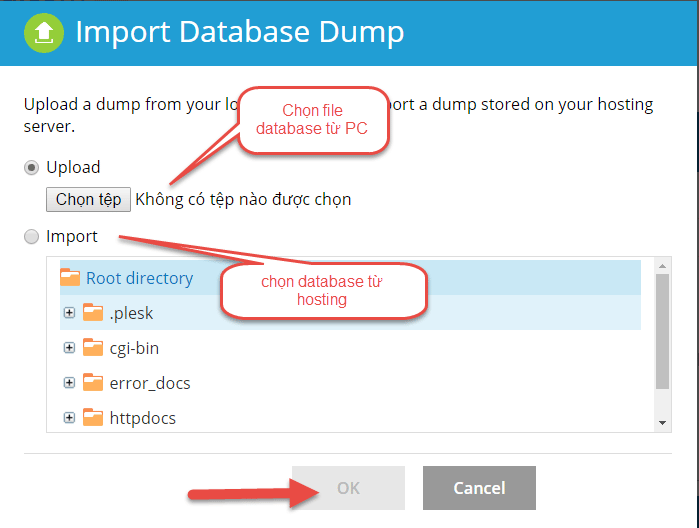Expand the .plesk folder node
Screen dimensions: 699x528
coord(69,313)
